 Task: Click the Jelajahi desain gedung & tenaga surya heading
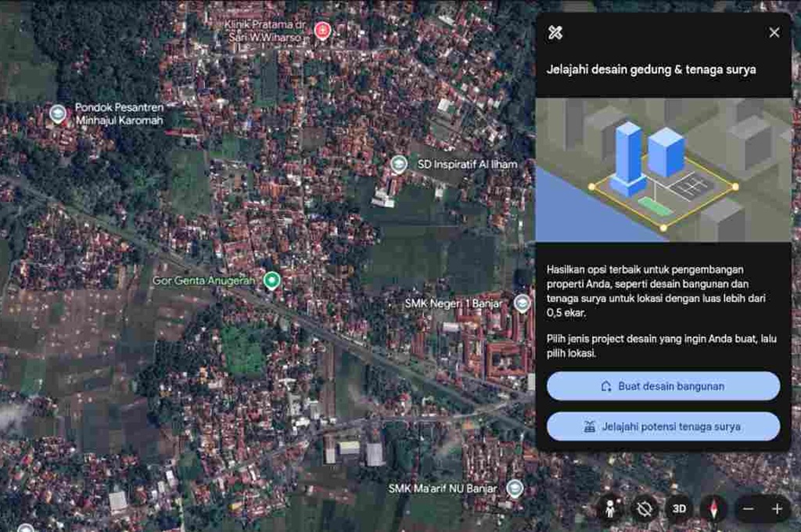point(652,70)
